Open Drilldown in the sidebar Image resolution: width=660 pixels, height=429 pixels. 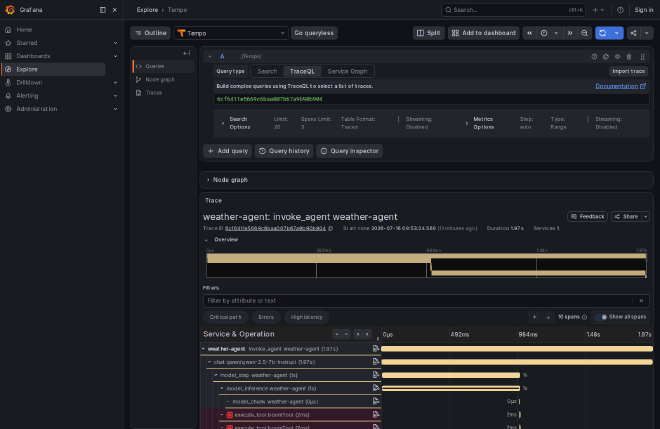pos(29,83)
